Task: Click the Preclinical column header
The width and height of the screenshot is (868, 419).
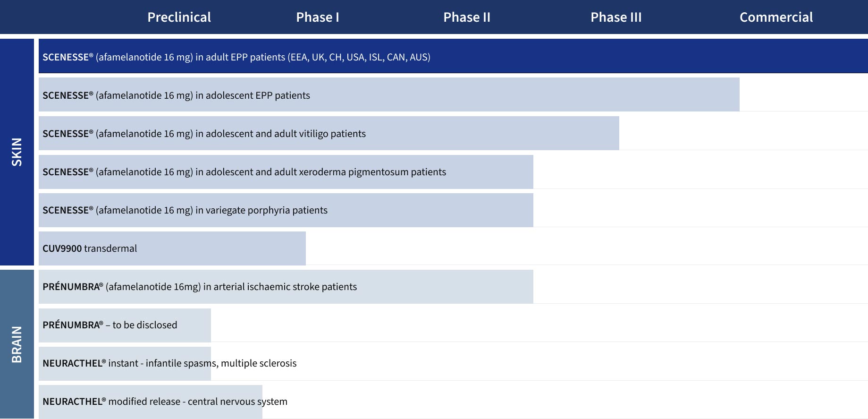Action: (x=179, y=17)
